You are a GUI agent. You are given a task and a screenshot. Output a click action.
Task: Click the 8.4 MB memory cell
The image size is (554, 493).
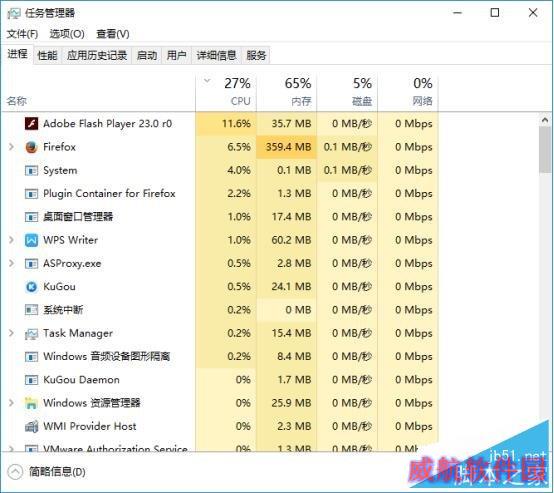click(287, 357)
